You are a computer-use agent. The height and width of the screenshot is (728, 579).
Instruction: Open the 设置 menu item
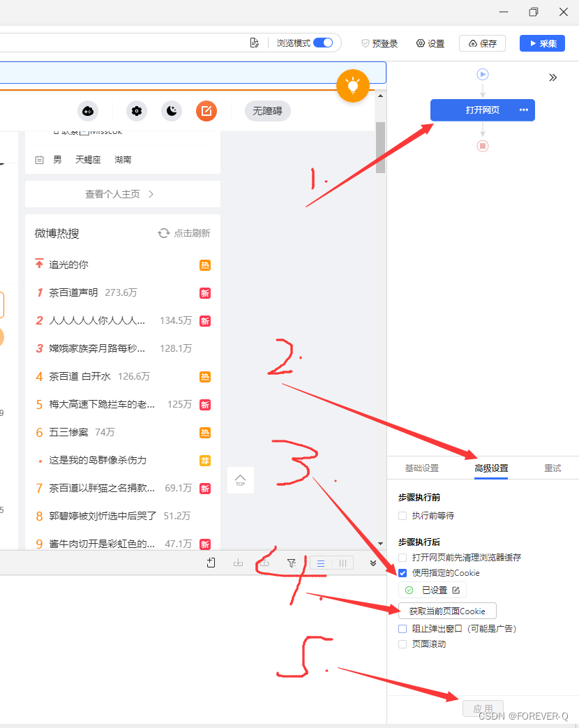430,43
